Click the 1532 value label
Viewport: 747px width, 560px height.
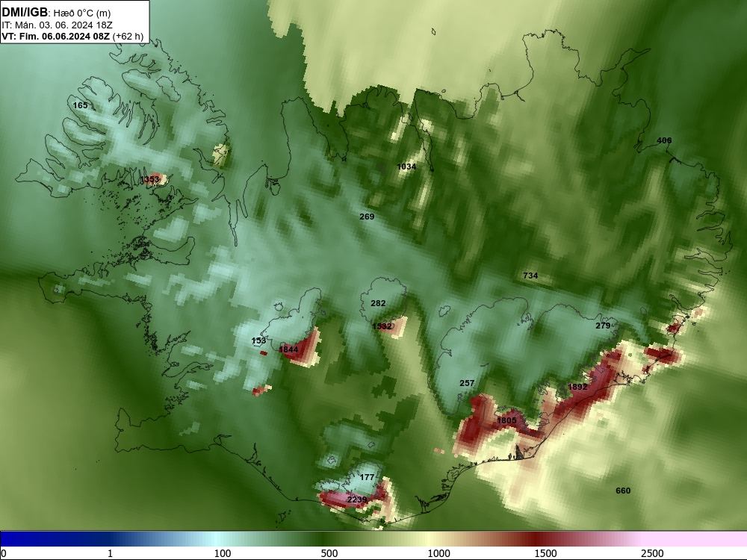point(382,326)
